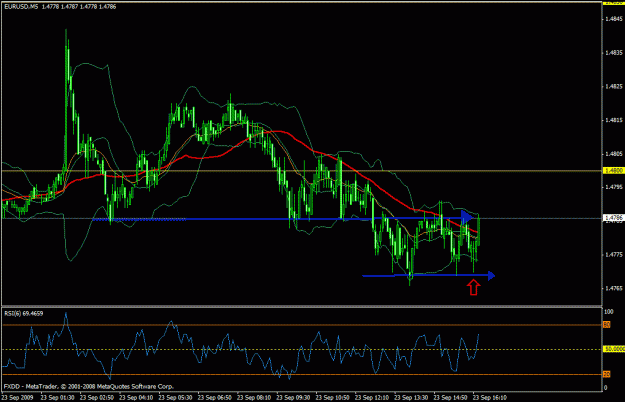
Task: Click the 23 Sep 06:50 time label
Action: point(215,398)
